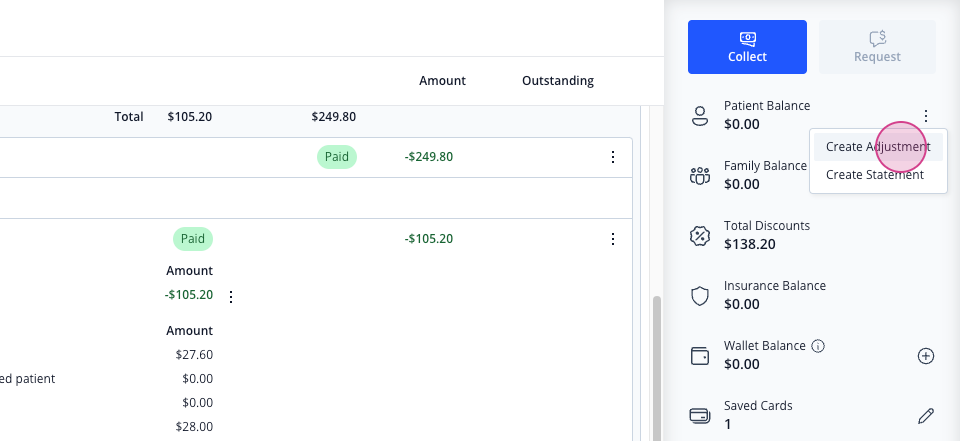Click the $105.20 total value
The width and height of the screenshot is (960, 441).
(190, 116)
